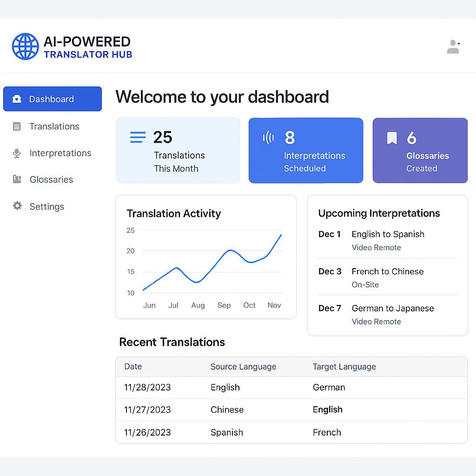Open the Translations menu item
This screenshot has width=476, height=476.
point(53,126)
